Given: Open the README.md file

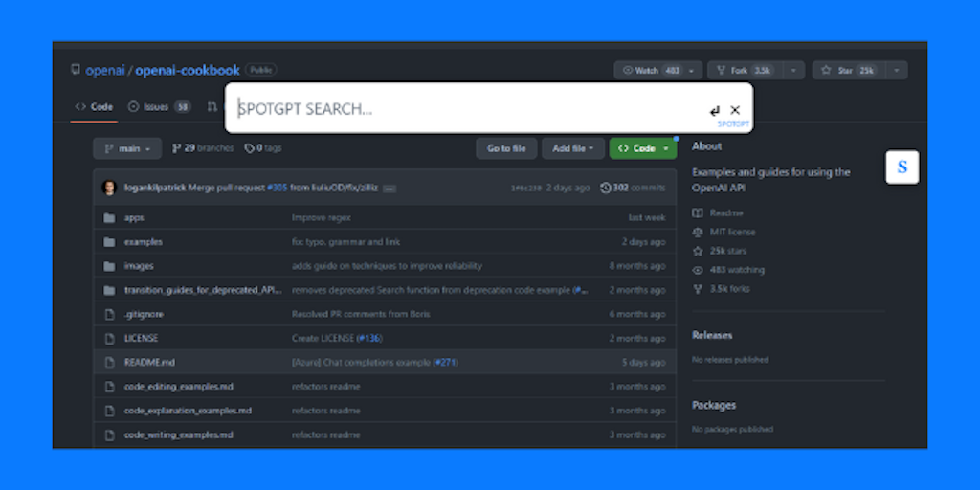Looking at the screenshot, I should click(x=150, y=363).
